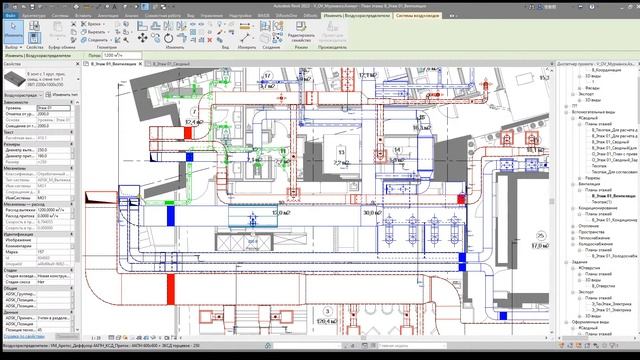Expand the Теплоснабжение node in project browser
640x360 pixels.
(x=573, y=238)
